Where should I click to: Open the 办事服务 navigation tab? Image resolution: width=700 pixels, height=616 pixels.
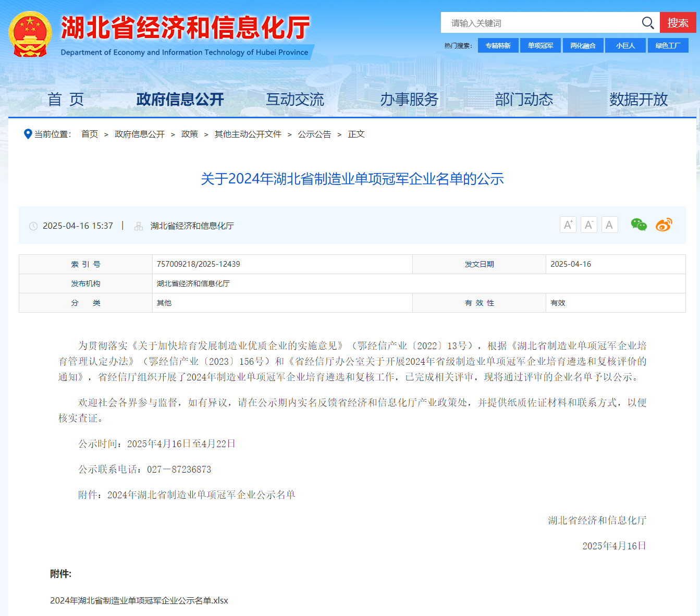[x=409, y=99]
